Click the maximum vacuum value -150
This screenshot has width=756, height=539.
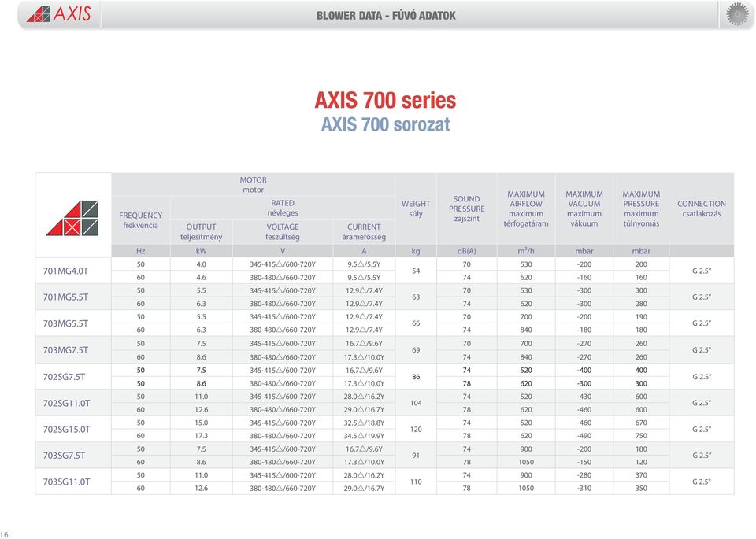point(584,462)
